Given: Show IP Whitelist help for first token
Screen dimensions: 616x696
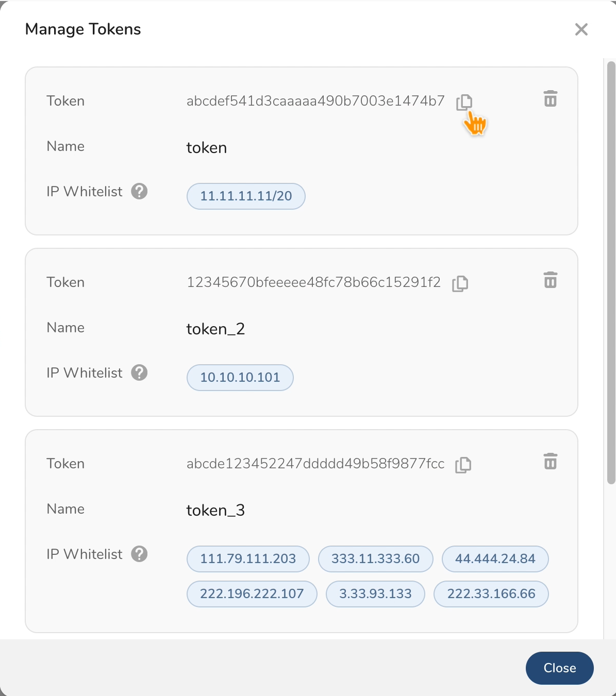Looking at the screenshot, I should 139,191.
